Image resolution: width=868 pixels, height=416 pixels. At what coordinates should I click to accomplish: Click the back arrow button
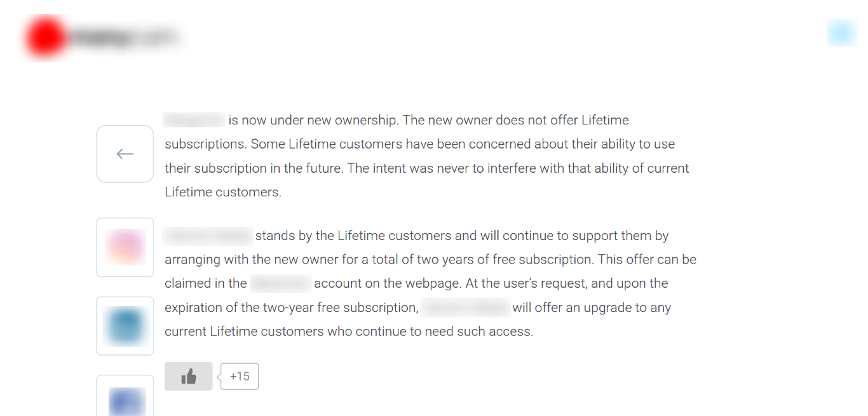(125, 154)
